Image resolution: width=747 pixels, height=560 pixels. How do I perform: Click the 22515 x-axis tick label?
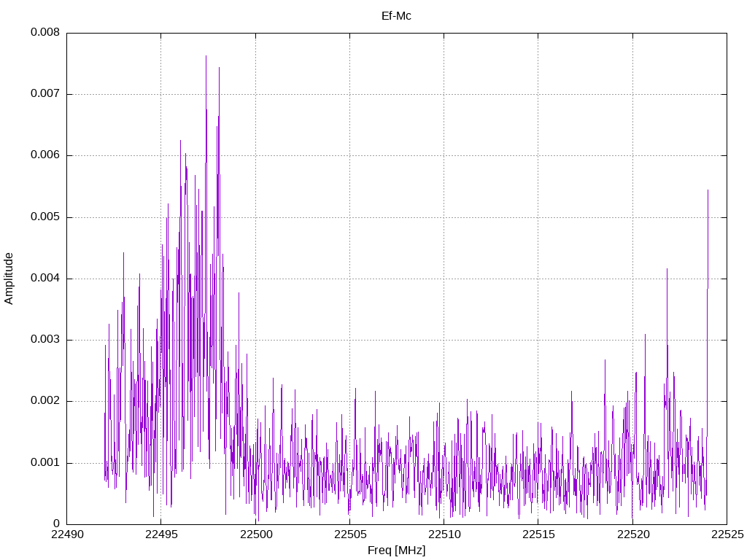[539, 534]
